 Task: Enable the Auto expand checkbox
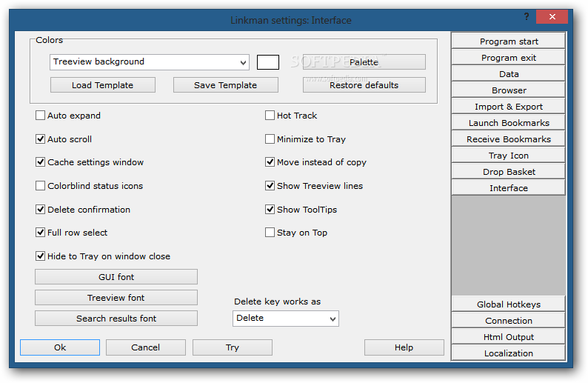[x=40, y=115]
